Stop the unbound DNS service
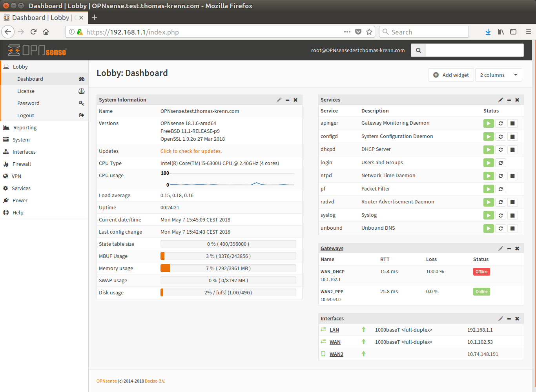 coord(512,229)
